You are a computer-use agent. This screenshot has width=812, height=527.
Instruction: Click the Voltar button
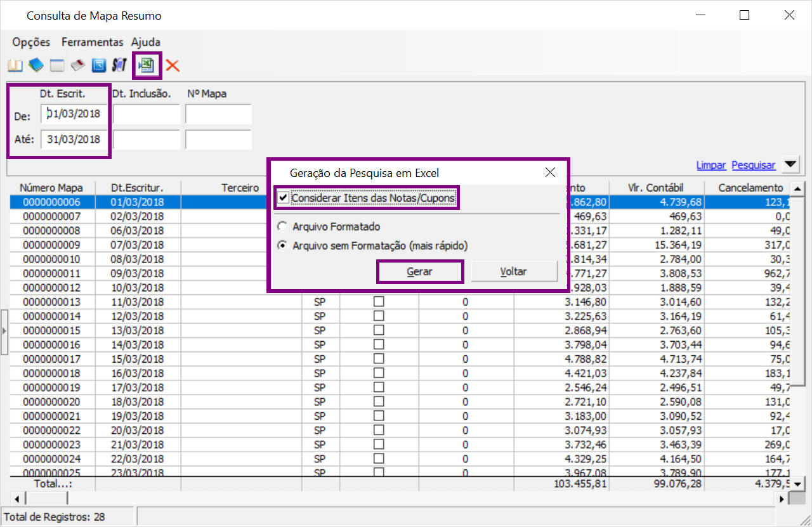[x=513, y=271]
